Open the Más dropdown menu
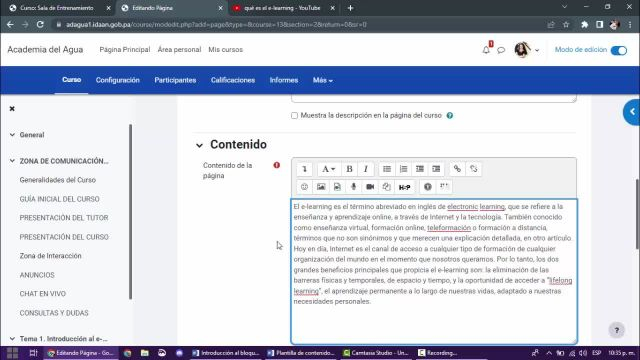640x360 pixels. point(322,80)
